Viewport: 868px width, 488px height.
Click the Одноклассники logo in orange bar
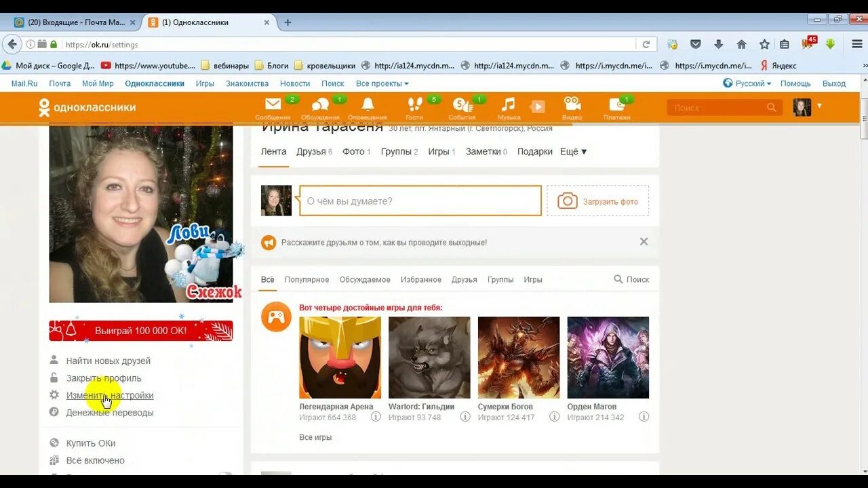tap(87, 107)
